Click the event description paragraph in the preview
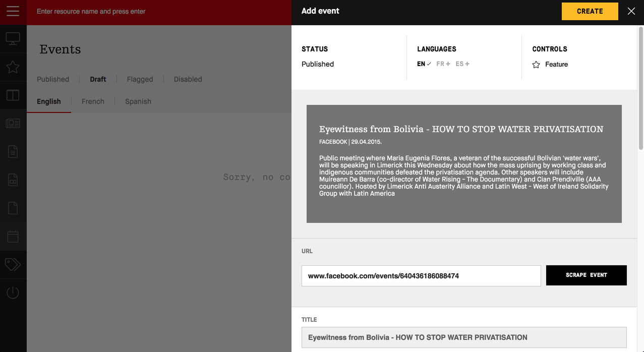 [464, 176]
